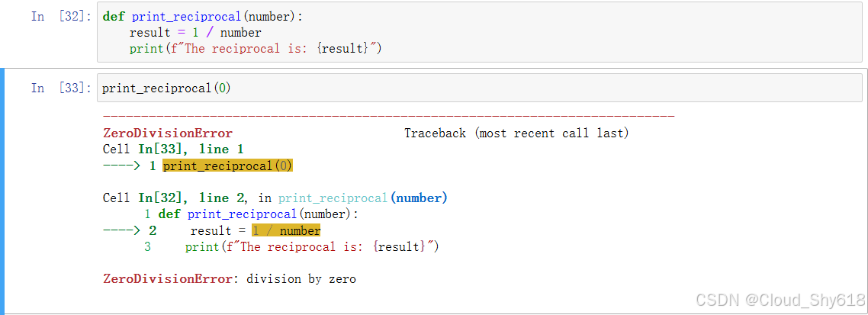Click the 'Cell In[32], line 2' reference
The image size is (868, 315).
pyautogui.click(x=173, y=198)
